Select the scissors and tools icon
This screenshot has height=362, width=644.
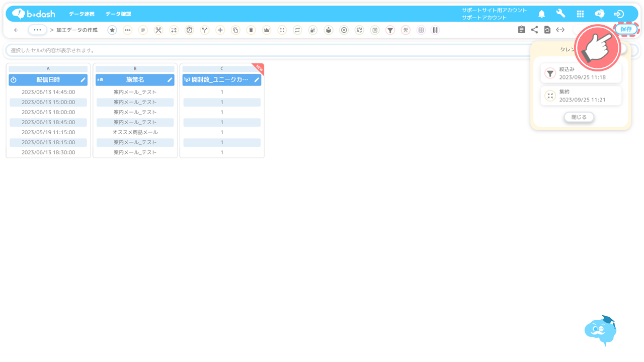(158, 30)
